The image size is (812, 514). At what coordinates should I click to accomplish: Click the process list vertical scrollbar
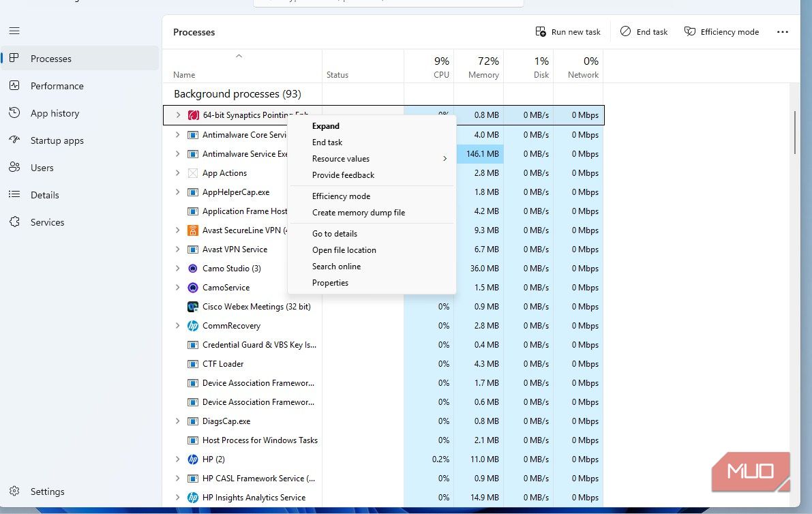click(796, 132)
